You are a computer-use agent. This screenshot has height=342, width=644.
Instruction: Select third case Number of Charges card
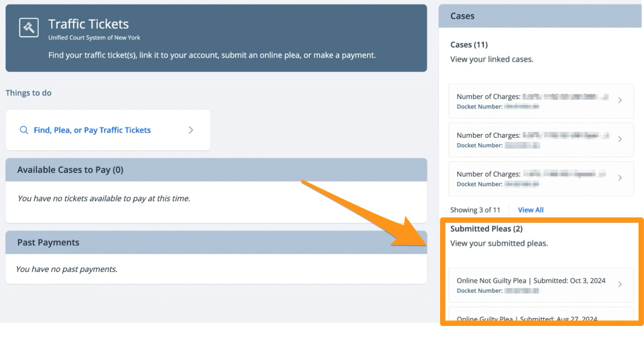click(541, 179)
